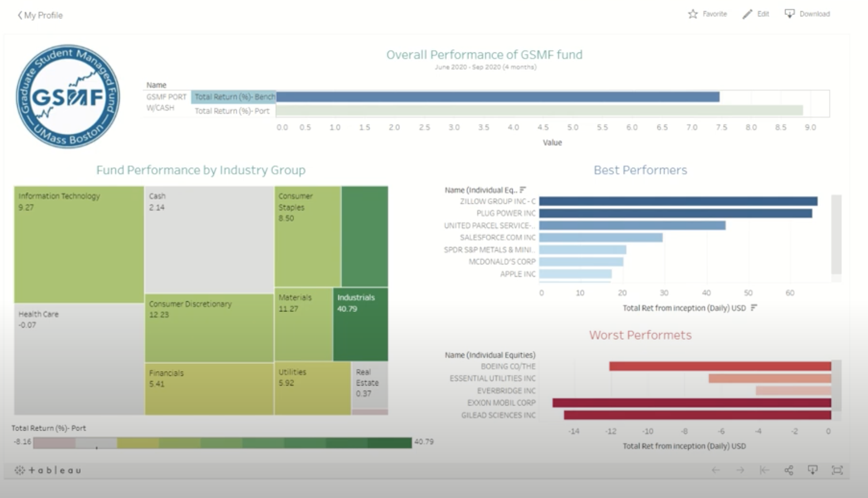Click the Zillow Group Inc bar
The width and height of the screenshot is (868, 498).
tap(678, 201)
